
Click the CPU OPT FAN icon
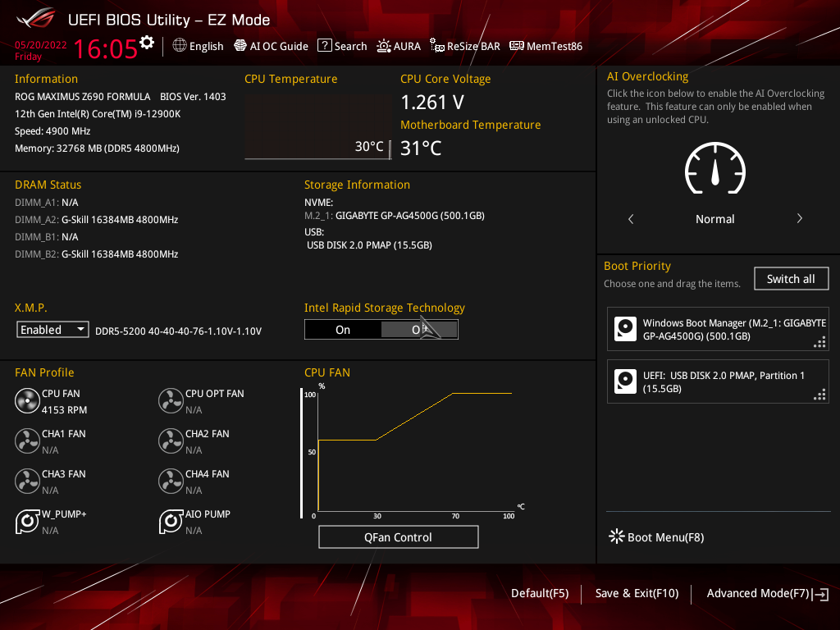(171, 400)
